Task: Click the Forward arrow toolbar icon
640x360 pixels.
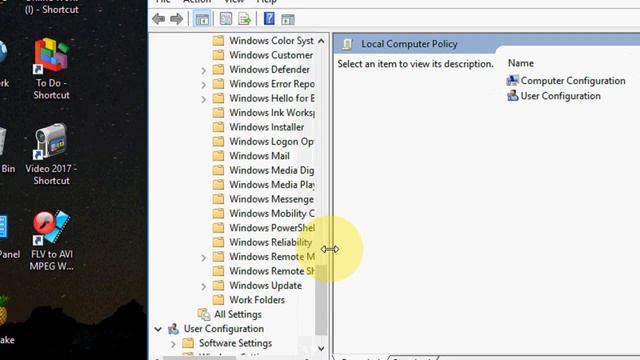Action: pos(176,19)
